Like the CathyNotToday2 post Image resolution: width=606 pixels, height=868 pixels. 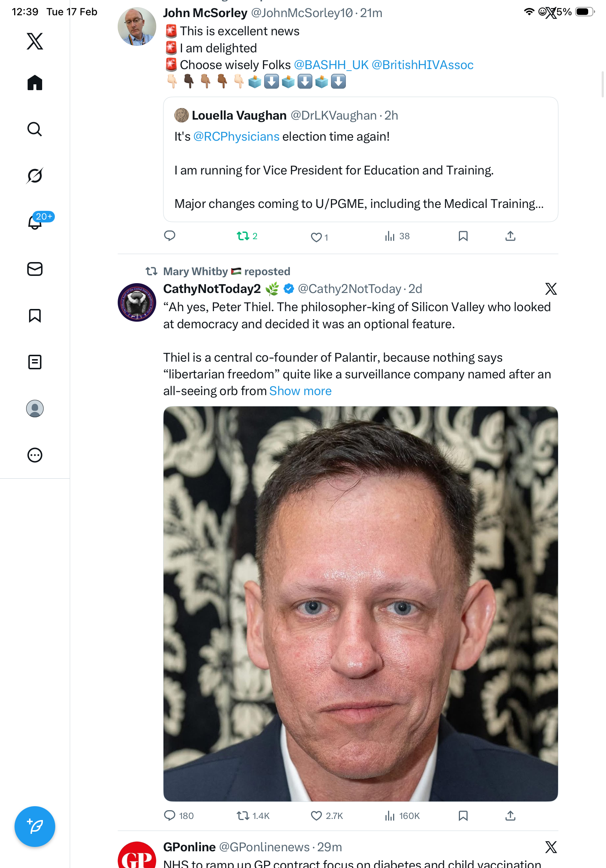pos(316,816)
